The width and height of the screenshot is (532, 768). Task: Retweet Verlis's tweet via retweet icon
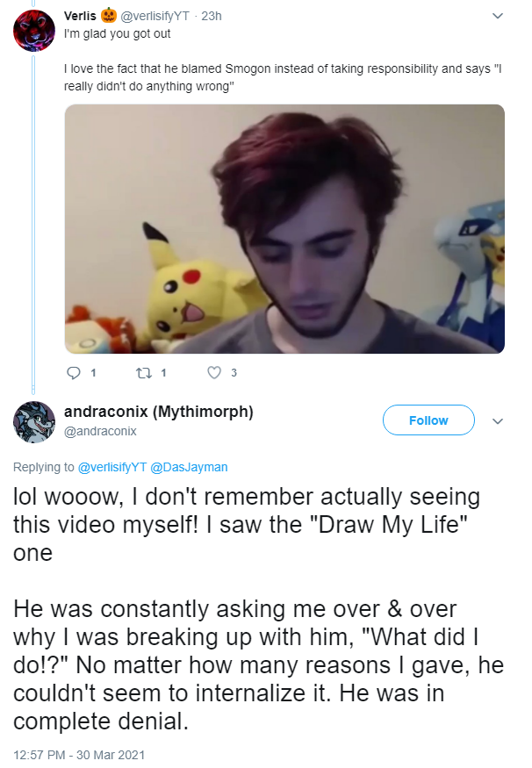[x=143, y=373]
